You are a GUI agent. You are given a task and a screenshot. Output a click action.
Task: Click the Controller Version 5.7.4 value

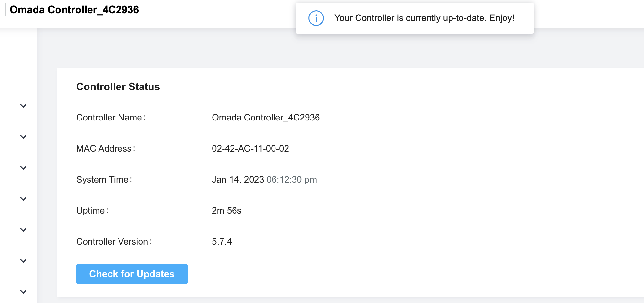click(x=222, y=241)
